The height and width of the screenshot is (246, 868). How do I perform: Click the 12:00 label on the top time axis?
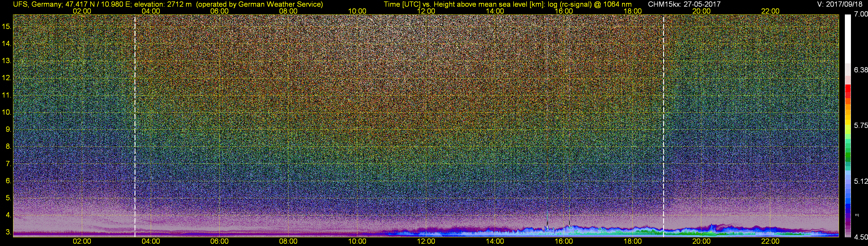coord(426,11)
